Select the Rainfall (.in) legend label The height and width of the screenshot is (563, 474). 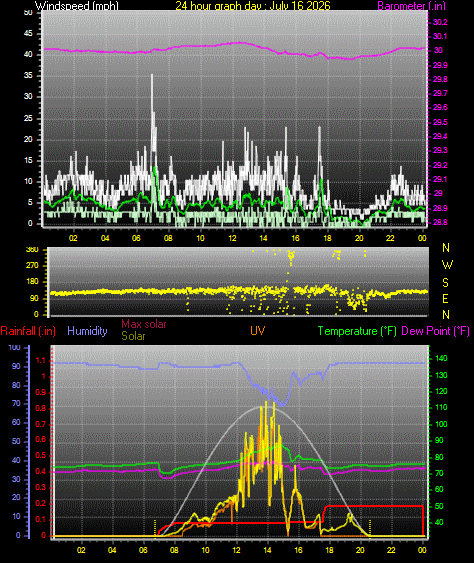tap(28, 331)
